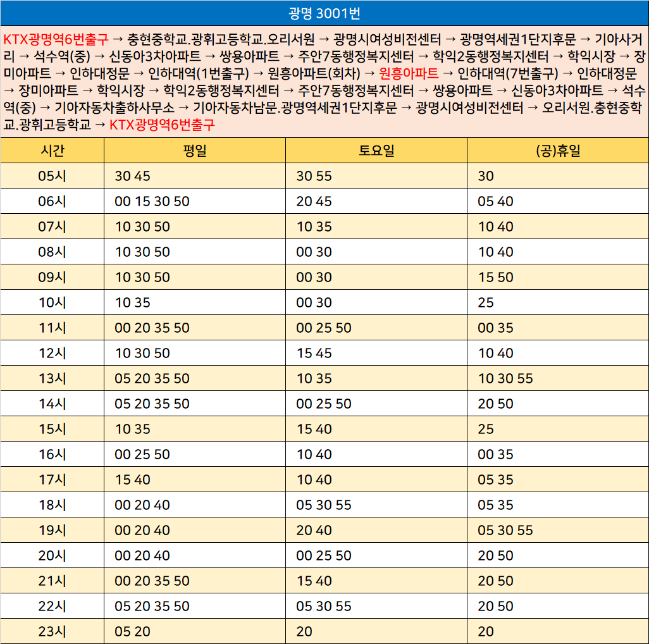Click weekday '00 15 30 50' in 06시 row
649x644 pixels.
[152, 201]
